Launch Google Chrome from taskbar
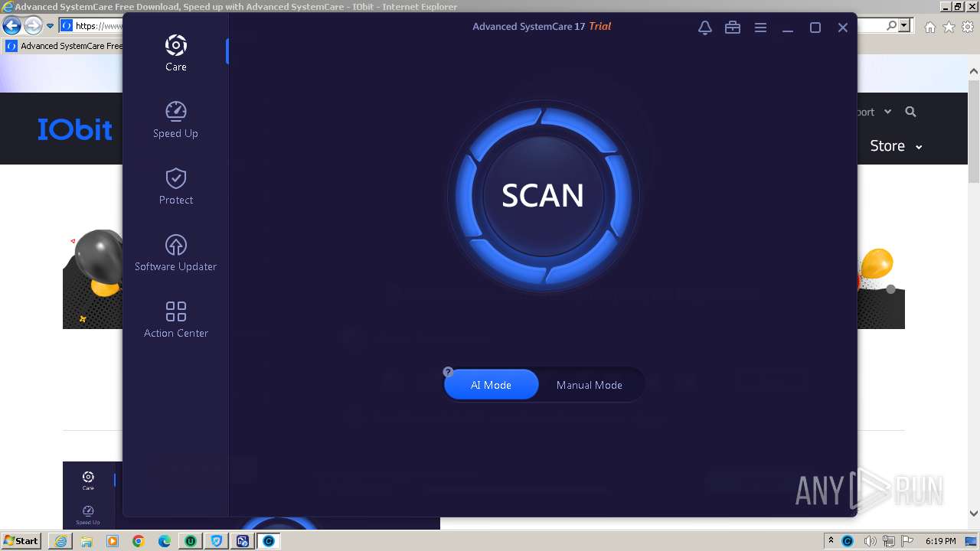 click(x=139, y=541)
